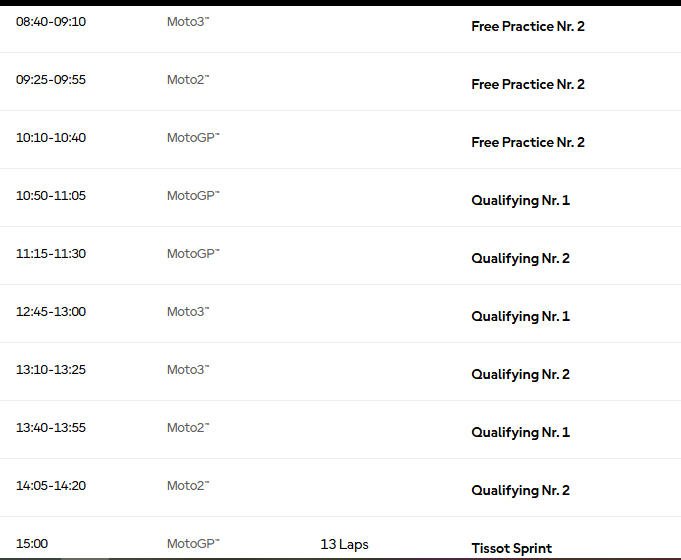Open the Moto3 Qualifying Nr. 1 session
681x560 pixels.
(x=520, y=316)
